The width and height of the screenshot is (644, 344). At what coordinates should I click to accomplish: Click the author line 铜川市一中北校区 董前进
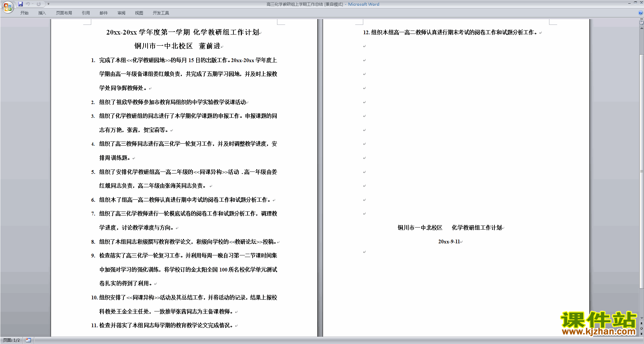coord(177,46)
